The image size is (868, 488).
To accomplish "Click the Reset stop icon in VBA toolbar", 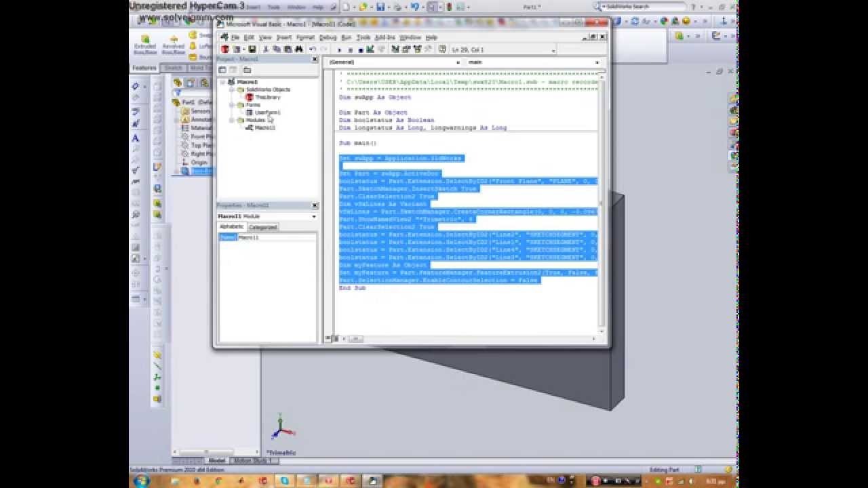I will click(361, 49).
